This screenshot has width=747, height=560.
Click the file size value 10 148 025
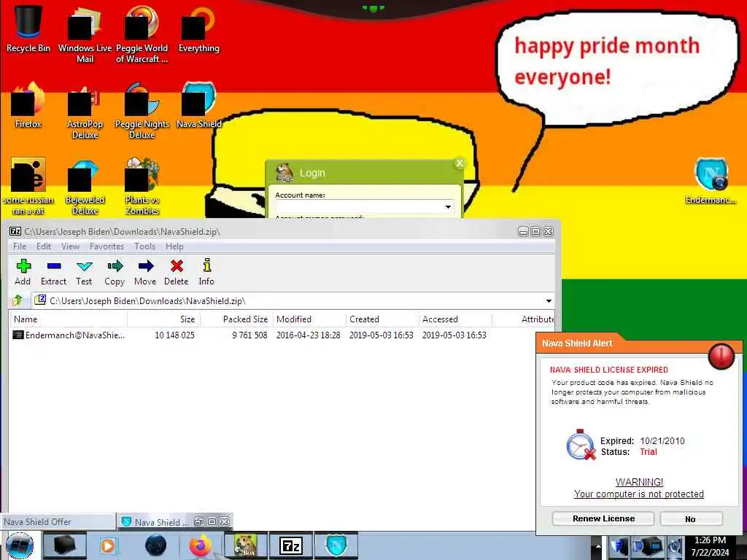174,335
